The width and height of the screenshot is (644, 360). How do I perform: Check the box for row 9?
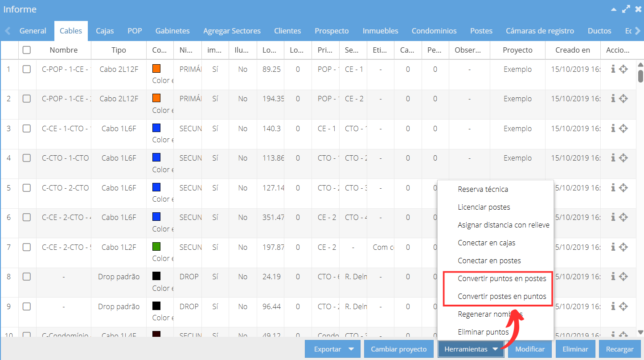(27, 306)
